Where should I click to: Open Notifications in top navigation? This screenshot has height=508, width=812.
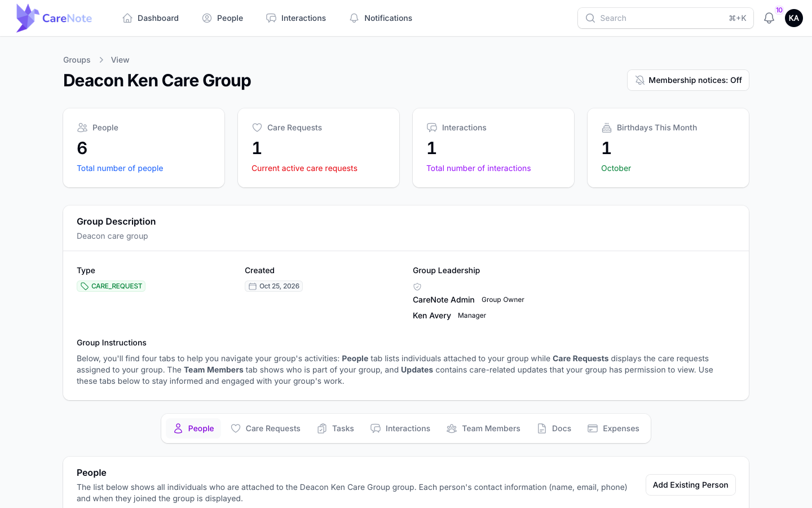click(x=381, y=18)
